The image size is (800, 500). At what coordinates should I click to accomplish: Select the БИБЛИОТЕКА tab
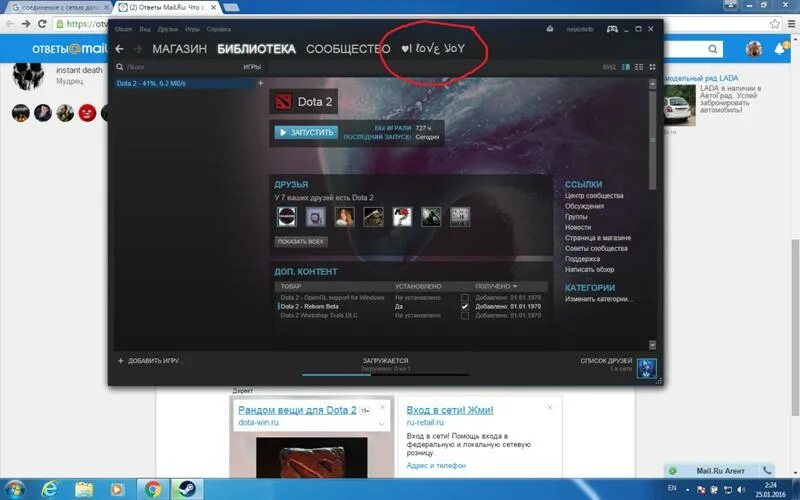pos(256,49)
